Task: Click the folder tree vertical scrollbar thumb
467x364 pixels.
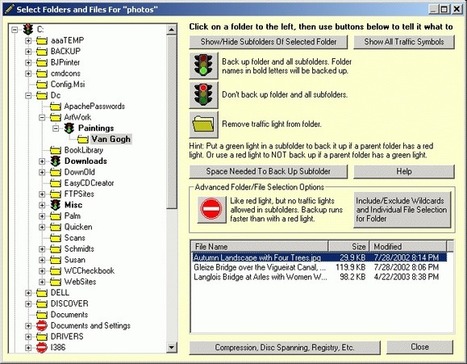Action: pyautogui.click(x=171, y=122)
